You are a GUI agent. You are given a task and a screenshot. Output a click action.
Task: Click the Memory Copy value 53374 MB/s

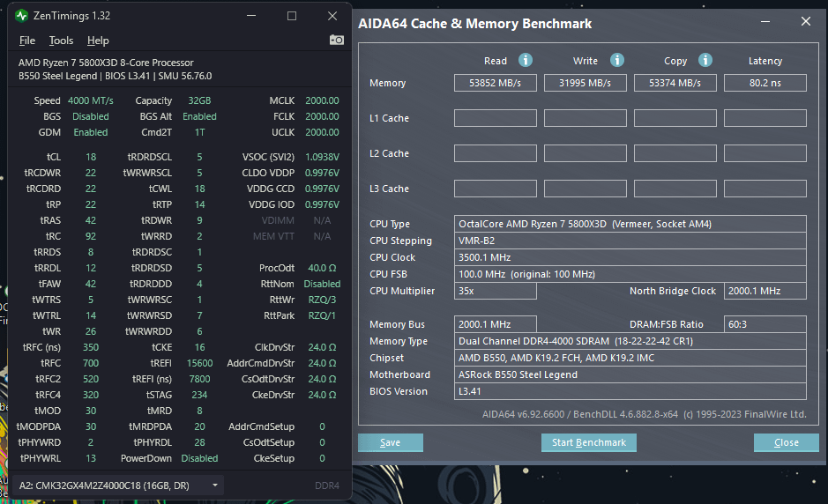pos(675,83)
